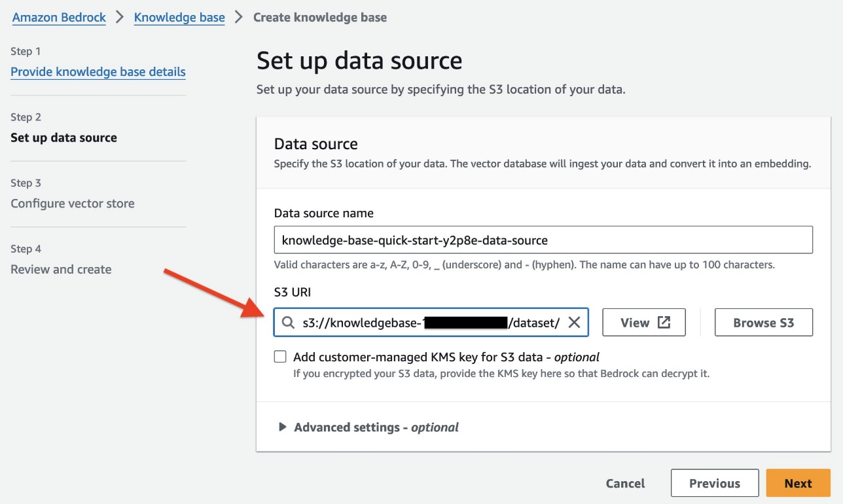Select the 'Set up data source' step label

pyautogui.click(x=64, y=138)
